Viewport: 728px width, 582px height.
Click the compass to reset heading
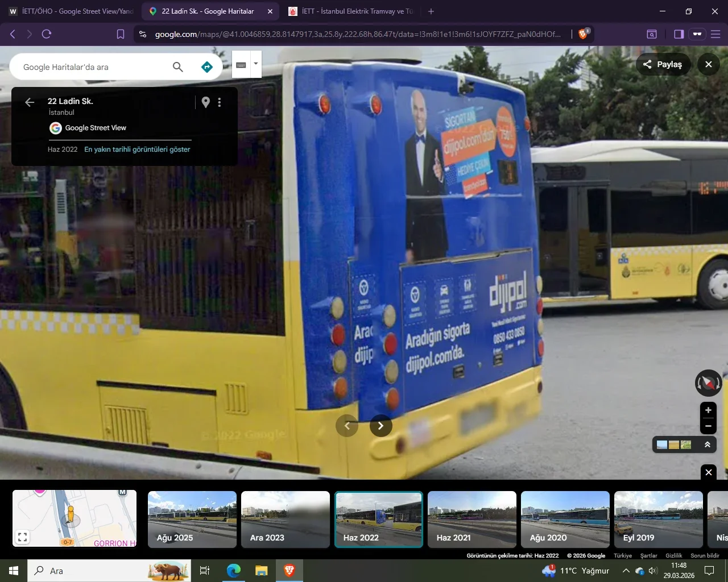(x=708, y=383)
